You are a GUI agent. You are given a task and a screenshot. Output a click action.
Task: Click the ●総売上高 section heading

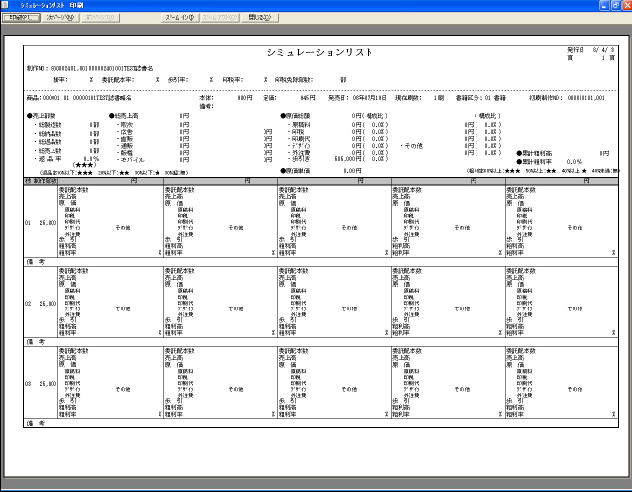tap(124, 116)
